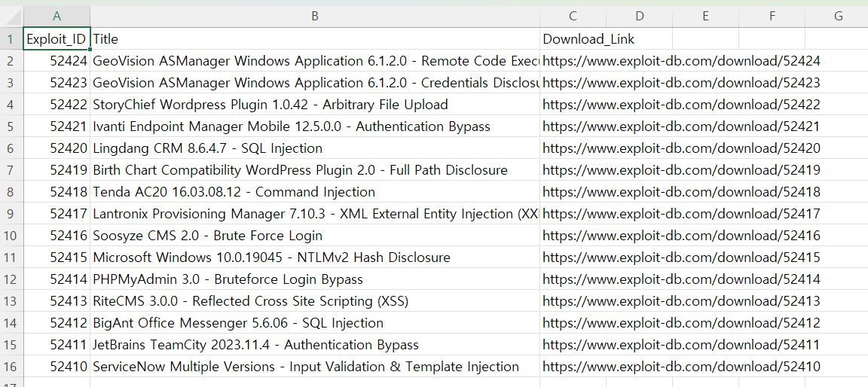Select row 8 header
Viewport: 868px width, 387px height.
point(11,192)
